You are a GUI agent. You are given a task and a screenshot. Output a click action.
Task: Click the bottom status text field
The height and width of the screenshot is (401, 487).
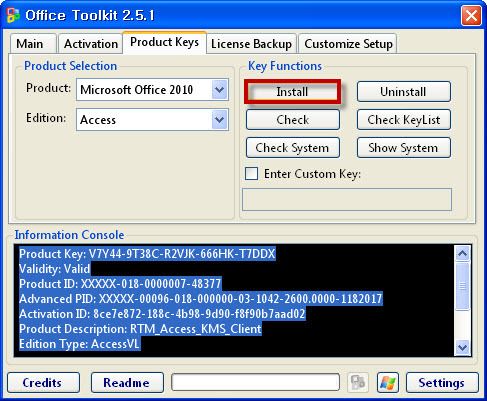pos(255,382)
